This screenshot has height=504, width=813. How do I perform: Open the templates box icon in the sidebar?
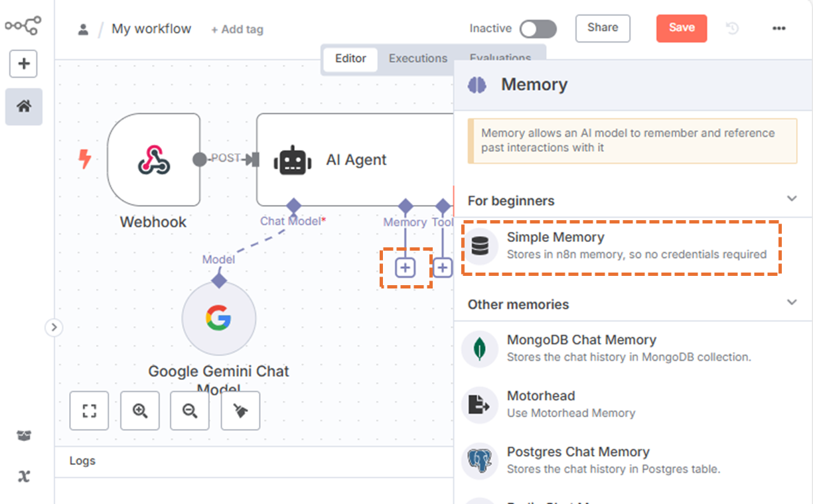[x=24, y=436]
